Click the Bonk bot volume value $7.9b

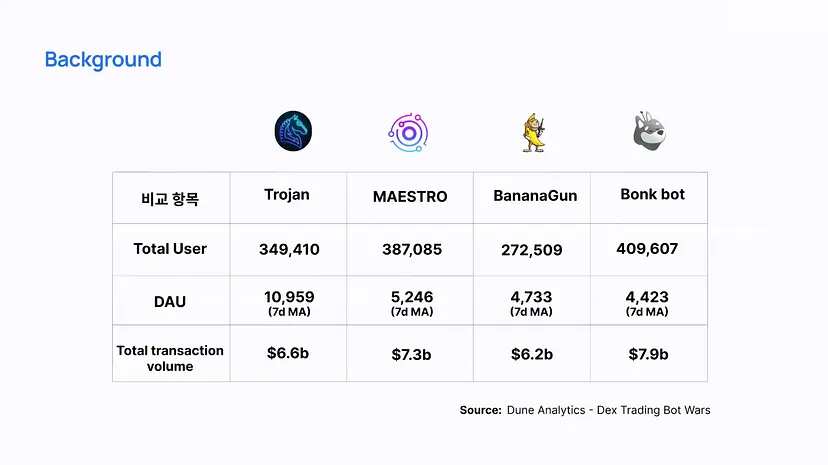coord(648,354)
